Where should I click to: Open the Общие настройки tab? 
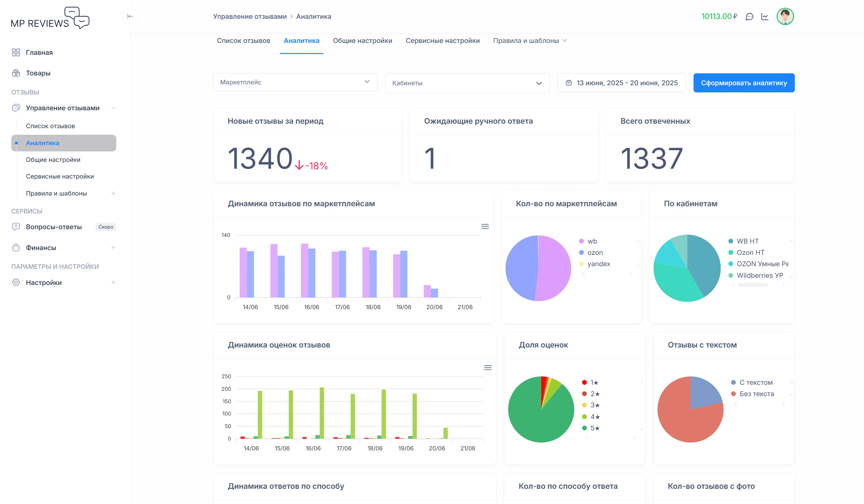click(362, 41)
